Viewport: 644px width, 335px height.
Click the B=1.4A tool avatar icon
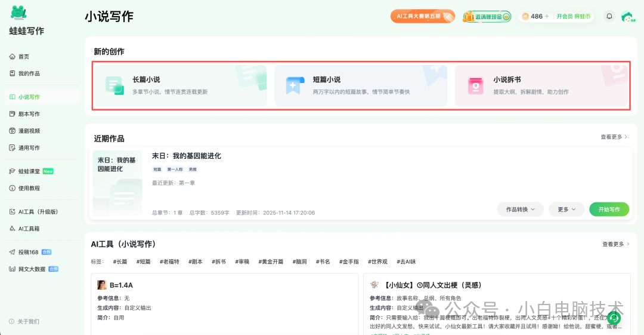point(101,285)
